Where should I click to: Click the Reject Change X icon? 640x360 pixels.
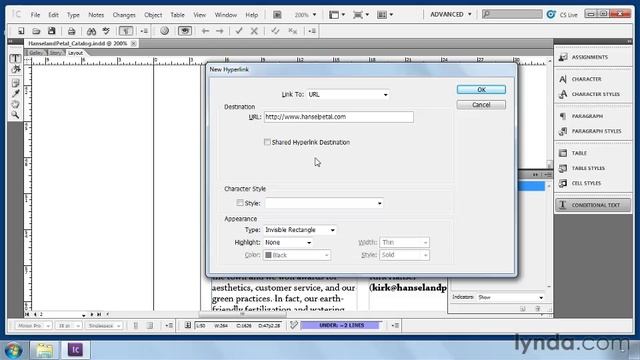click(x=254, y=31)
